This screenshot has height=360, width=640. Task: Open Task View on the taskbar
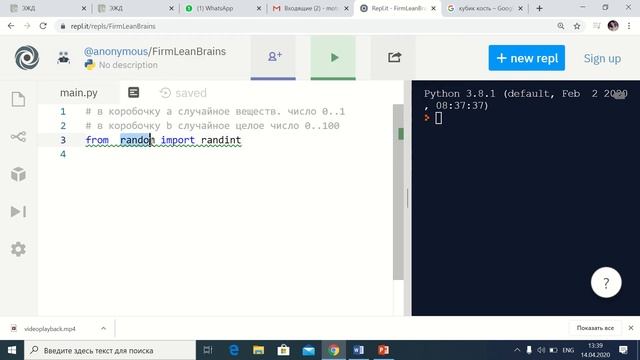(x=208, y=350)
